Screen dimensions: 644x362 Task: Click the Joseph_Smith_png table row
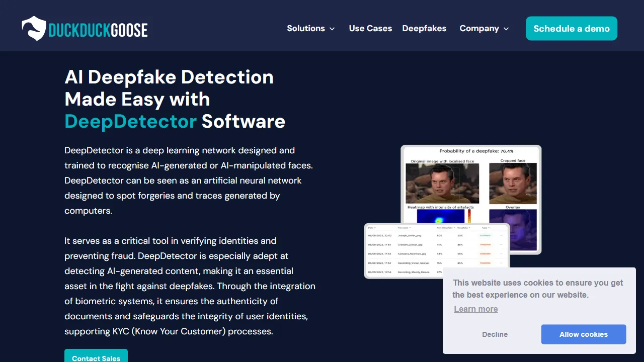point(436,235)
